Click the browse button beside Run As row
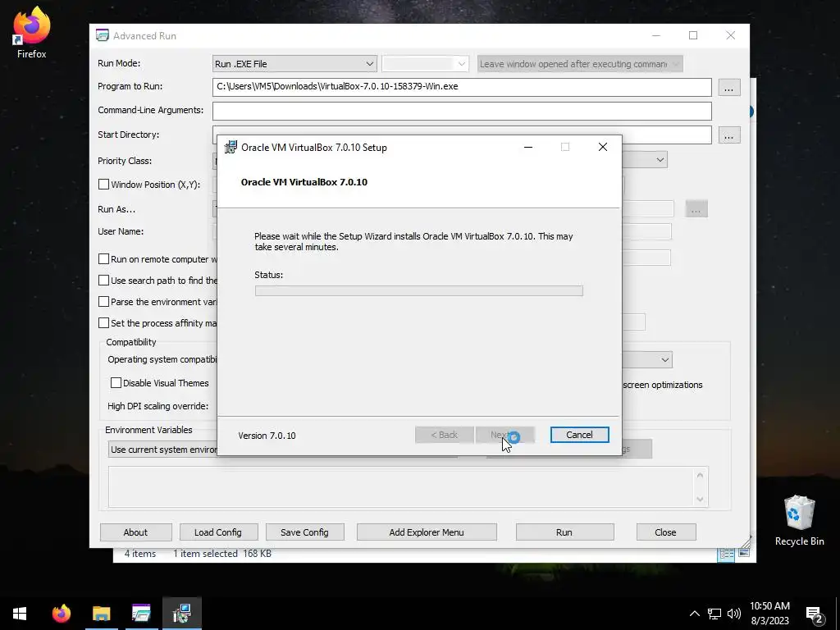Viewport: 840px width, 630px height. coord(696,209)
